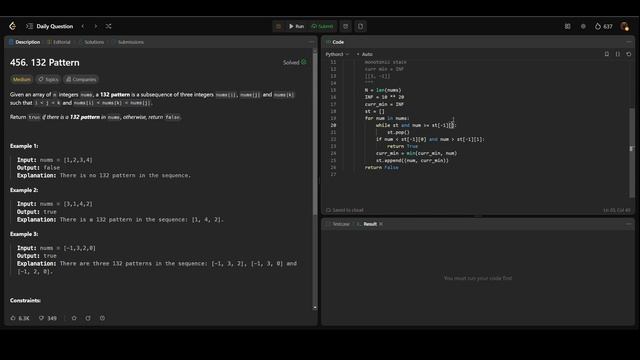Open Code panel more options menu
Screen dimensions: 640x360
coord(629,42)
